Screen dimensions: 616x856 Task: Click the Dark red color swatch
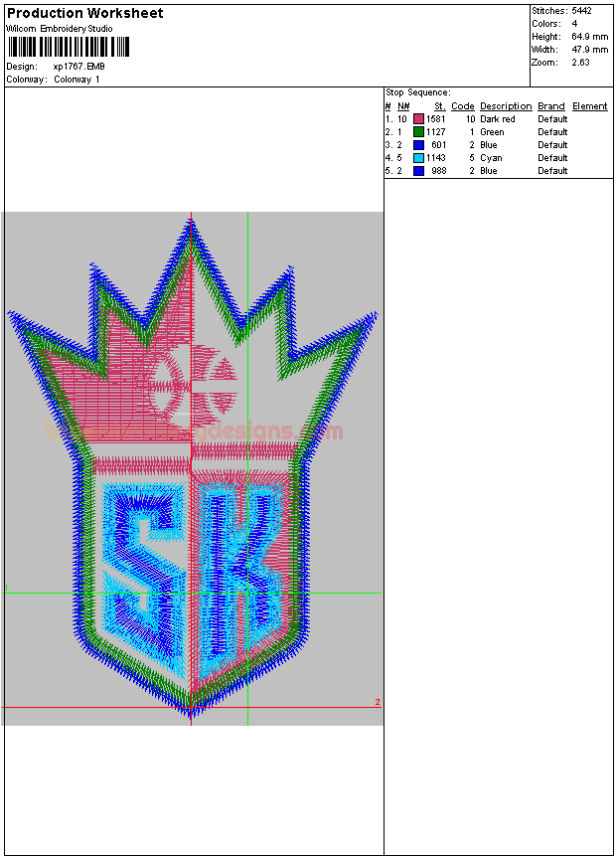(x=418, y=119)
